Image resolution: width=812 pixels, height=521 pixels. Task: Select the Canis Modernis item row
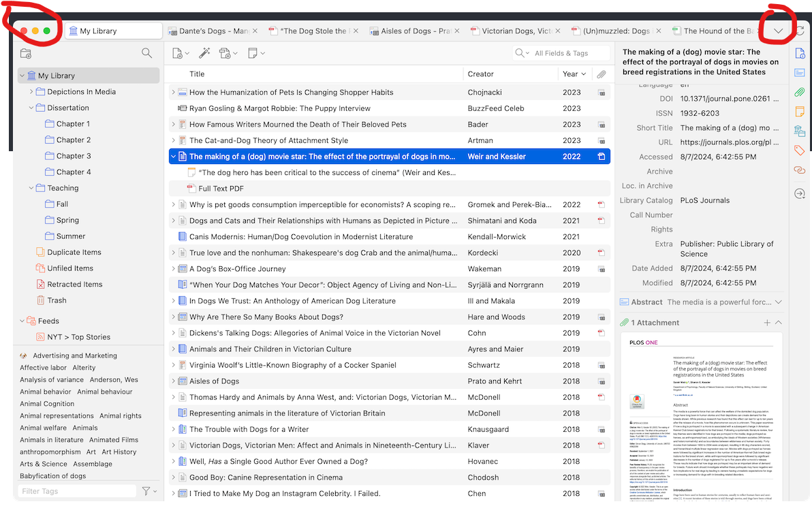(x=390, y=237)
